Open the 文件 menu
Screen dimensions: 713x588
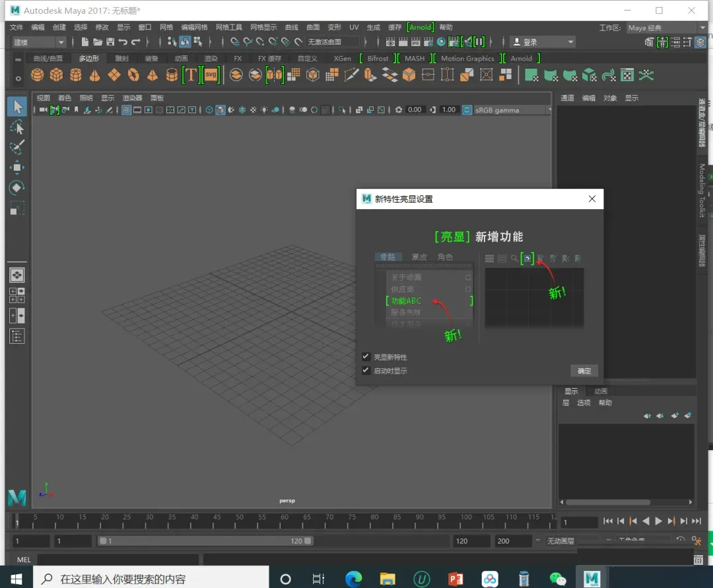(x=17, y=27)
